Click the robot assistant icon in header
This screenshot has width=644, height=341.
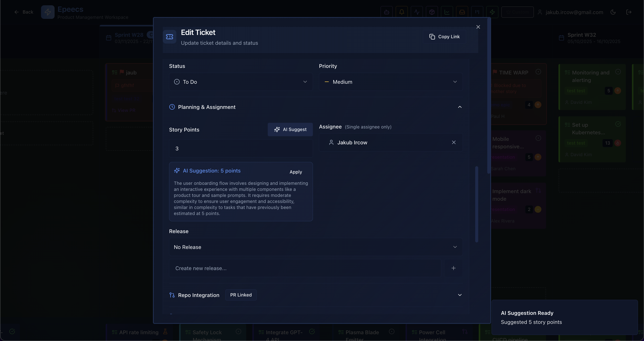[387, 12]
